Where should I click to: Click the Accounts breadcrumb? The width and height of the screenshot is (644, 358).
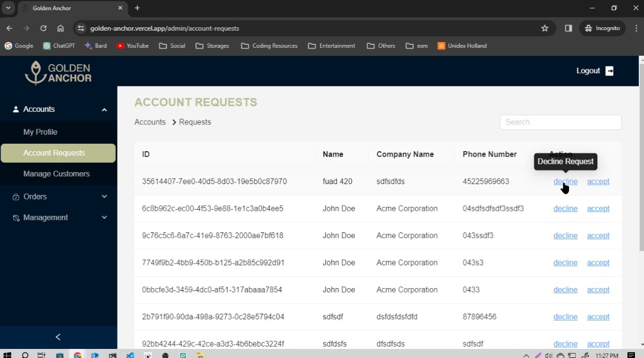(x=150, y=122)
